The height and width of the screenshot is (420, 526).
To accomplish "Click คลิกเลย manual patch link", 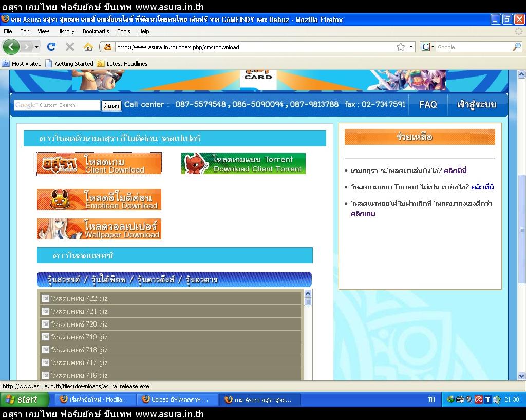I will (x=363, y=214).
